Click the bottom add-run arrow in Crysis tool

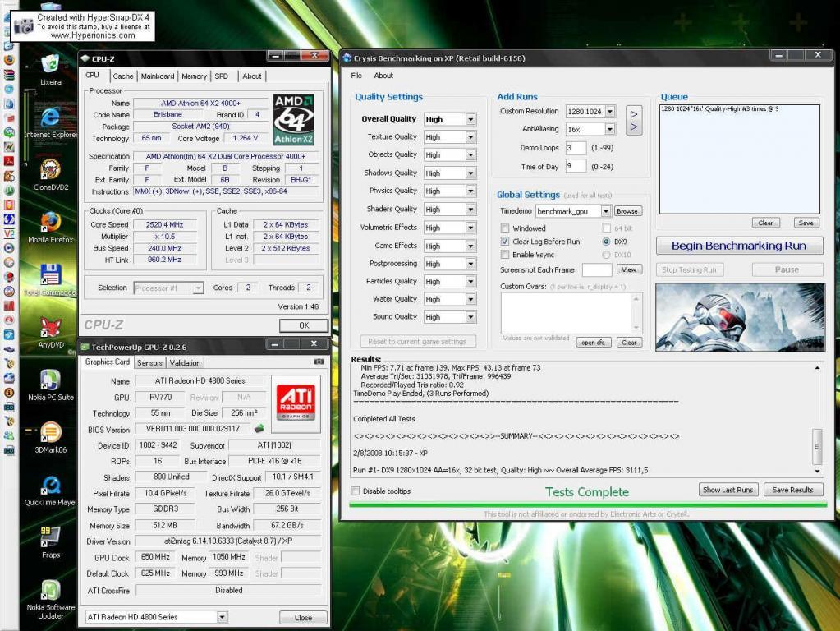(634, 127)
